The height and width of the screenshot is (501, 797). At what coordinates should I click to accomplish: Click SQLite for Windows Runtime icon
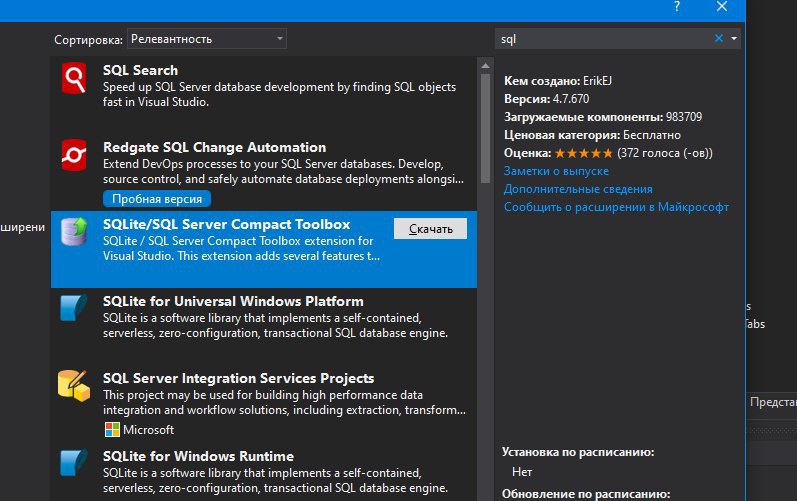[74, 463]
